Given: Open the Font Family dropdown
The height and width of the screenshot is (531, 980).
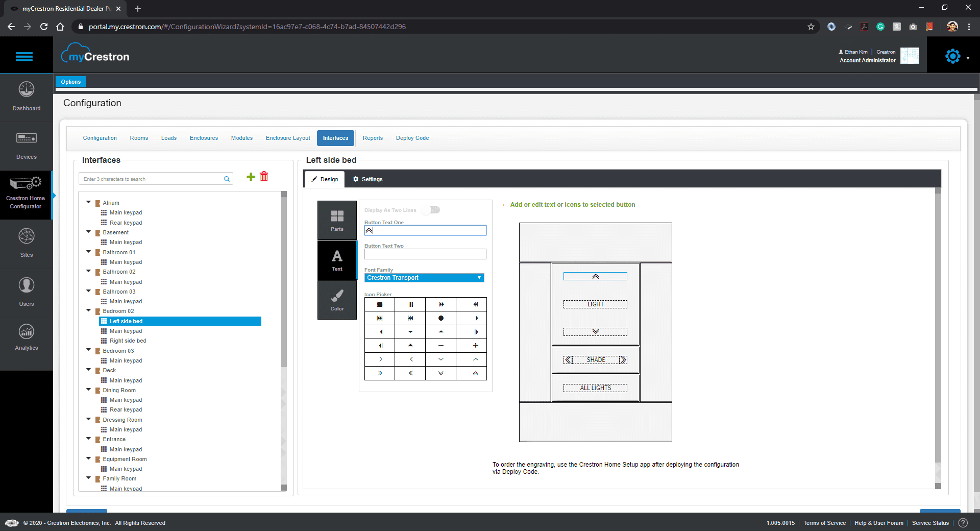Looking at the screenshot, I should (424, 278).
